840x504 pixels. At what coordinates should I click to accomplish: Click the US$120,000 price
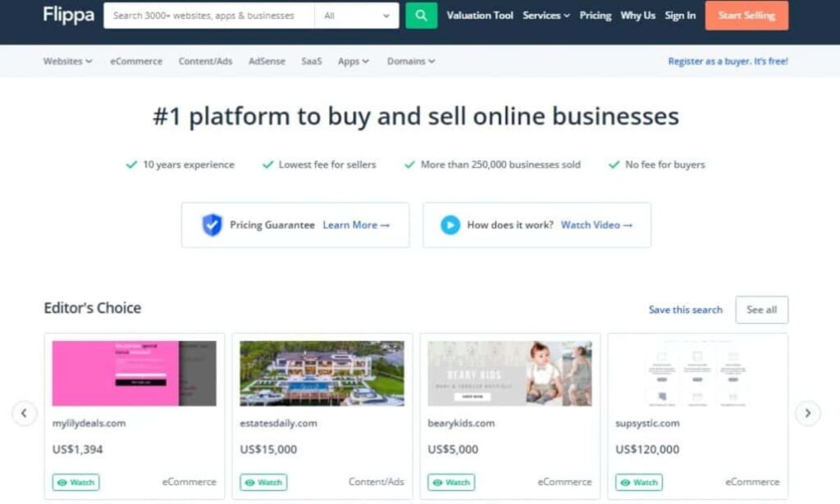(647, 449)
